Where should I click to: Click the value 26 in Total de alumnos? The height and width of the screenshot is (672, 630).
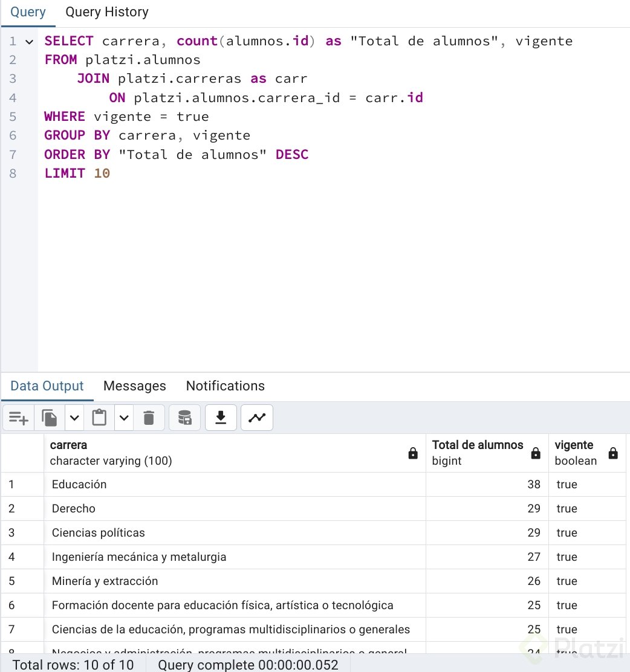[x=534, y=581]
